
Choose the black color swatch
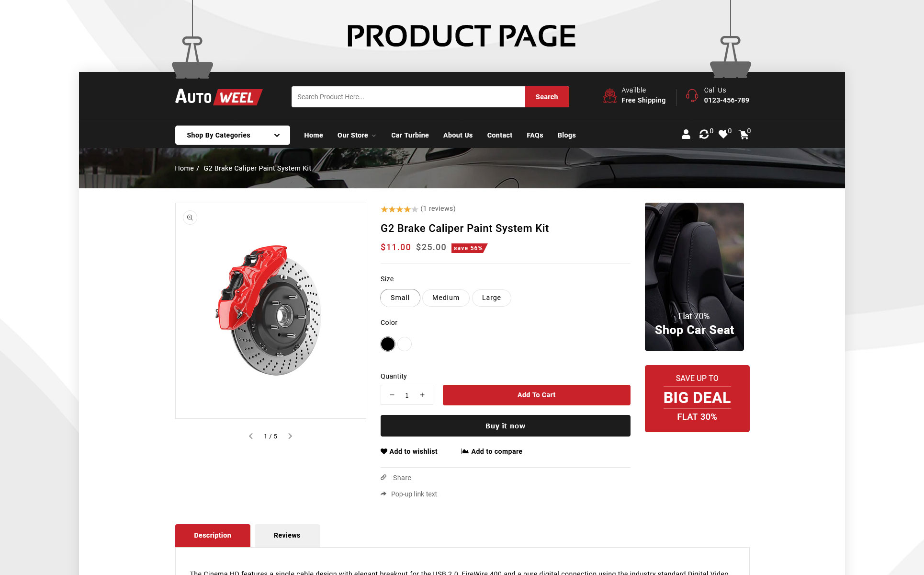(388, 344)
